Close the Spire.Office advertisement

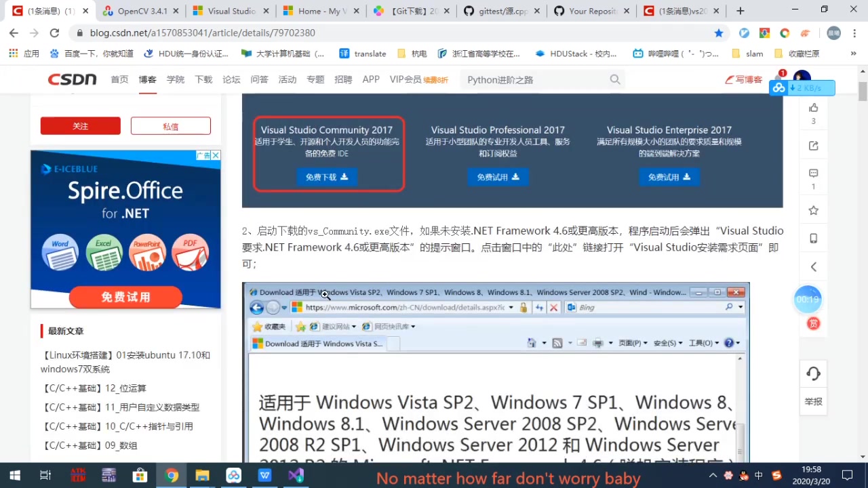216,155
